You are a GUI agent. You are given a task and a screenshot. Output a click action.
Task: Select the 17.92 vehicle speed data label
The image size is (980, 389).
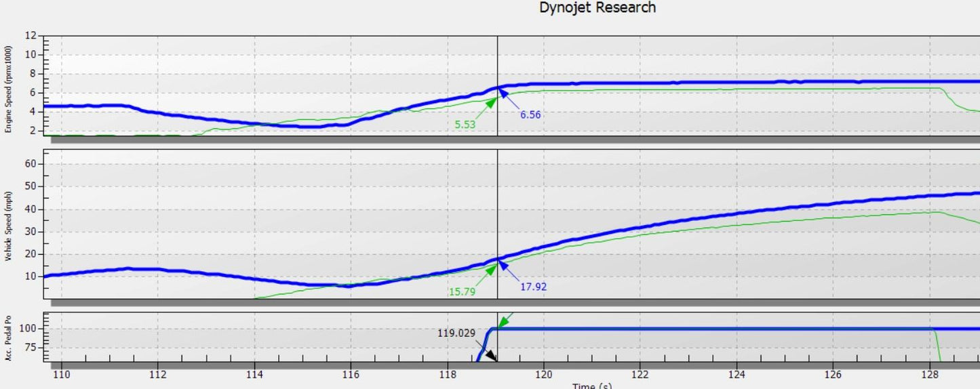click(532, 287)
